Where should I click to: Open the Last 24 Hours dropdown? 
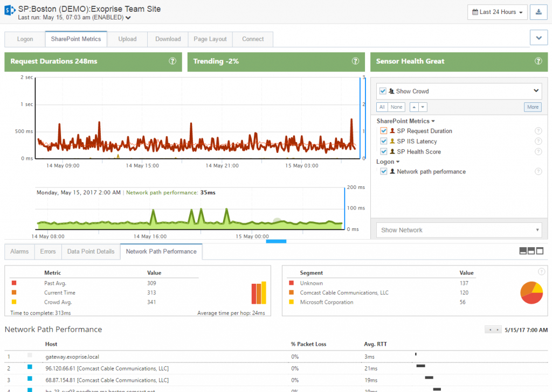pyautogui.click(x=498, y=12)
